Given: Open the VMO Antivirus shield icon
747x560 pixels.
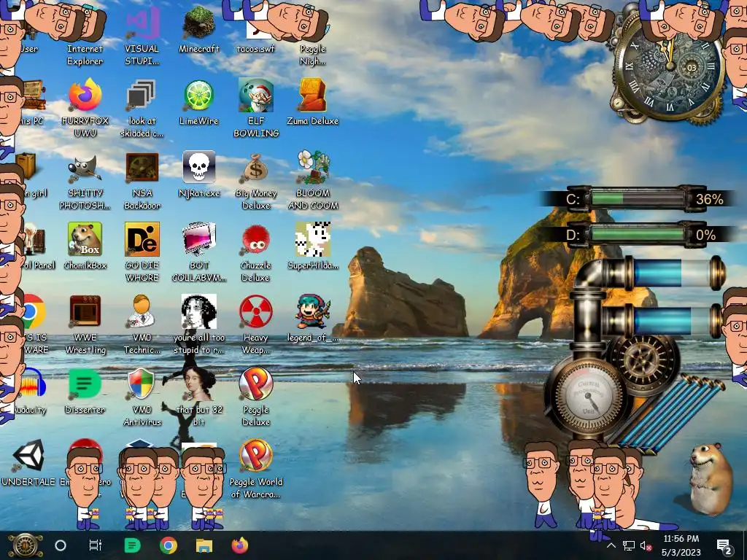Looking at the screenshot, I should [x=142, y=397].
